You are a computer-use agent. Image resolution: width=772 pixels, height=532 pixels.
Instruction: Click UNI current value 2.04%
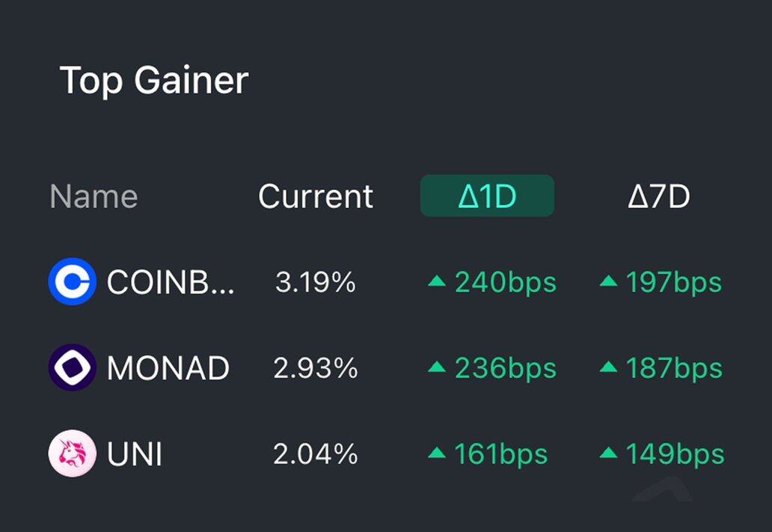315,454
